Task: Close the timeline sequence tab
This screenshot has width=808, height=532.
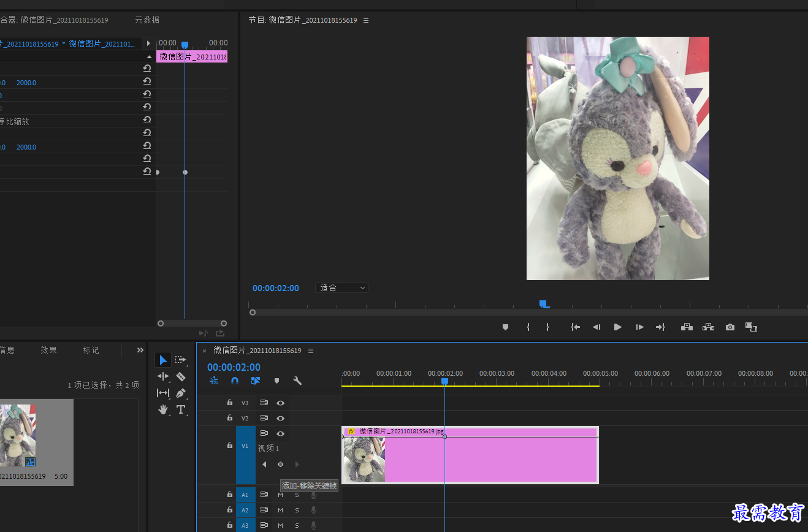Action: (x=205, y=351)
